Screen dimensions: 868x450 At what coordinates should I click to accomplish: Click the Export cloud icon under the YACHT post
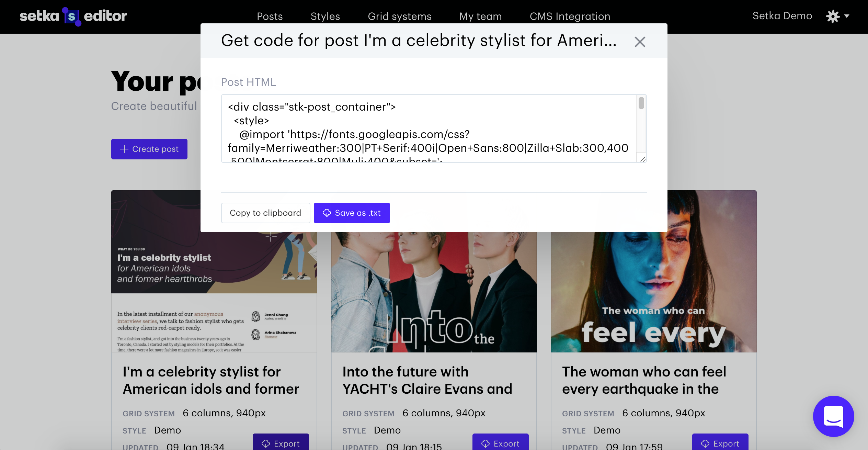coord(485,443)
